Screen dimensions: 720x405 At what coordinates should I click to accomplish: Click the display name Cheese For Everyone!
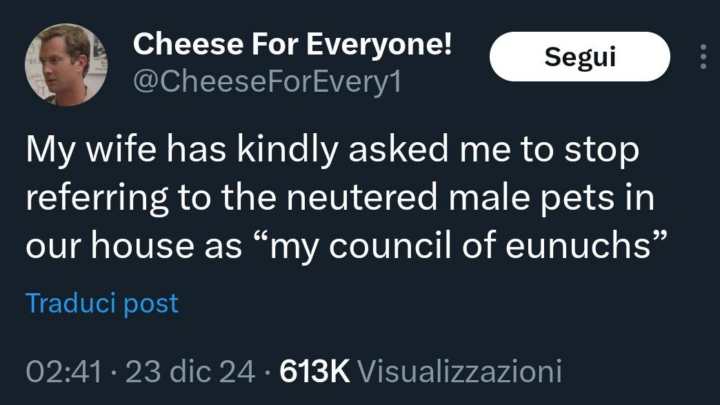(293, 43)
